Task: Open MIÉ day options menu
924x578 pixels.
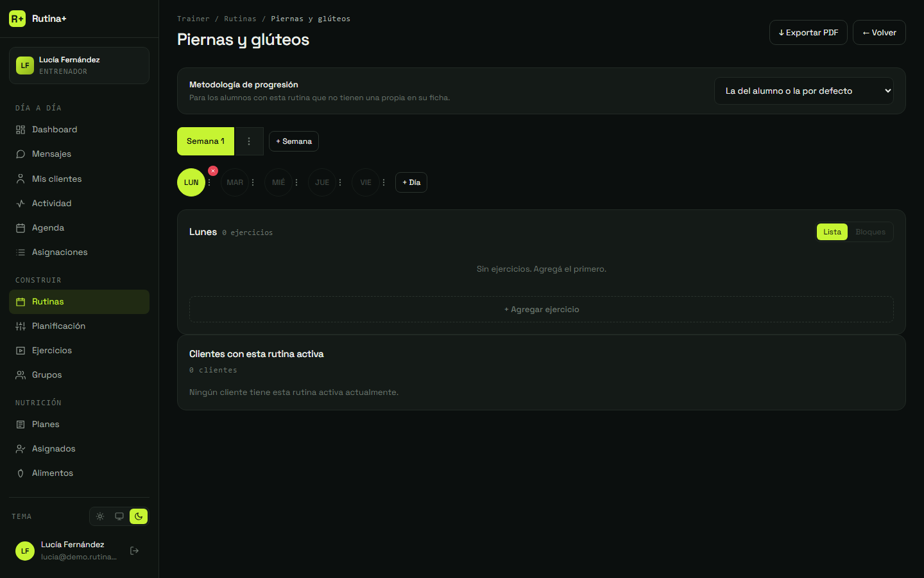Action: 296,182
